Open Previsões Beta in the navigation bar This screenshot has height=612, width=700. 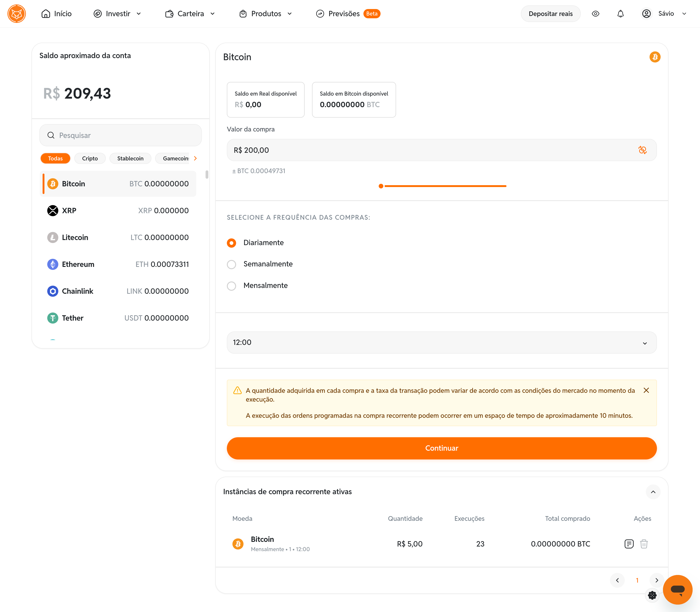click(x=348, y=14)
